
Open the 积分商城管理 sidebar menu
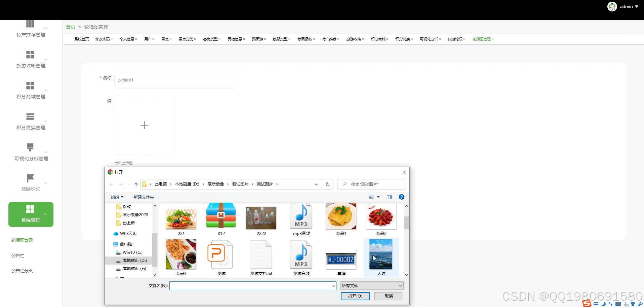(31, 90)
